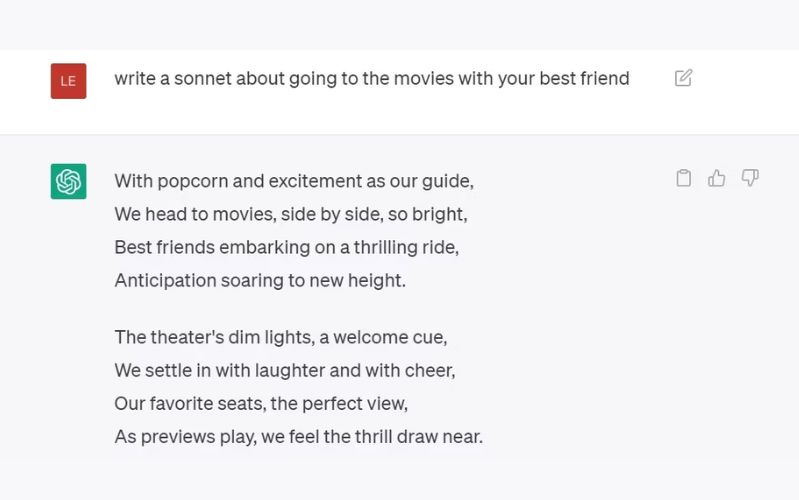The width and height of the screenshot is (799, 500).
Task: Click the line starting 'With popcorn and excitement'
Action: coord(293,181)
